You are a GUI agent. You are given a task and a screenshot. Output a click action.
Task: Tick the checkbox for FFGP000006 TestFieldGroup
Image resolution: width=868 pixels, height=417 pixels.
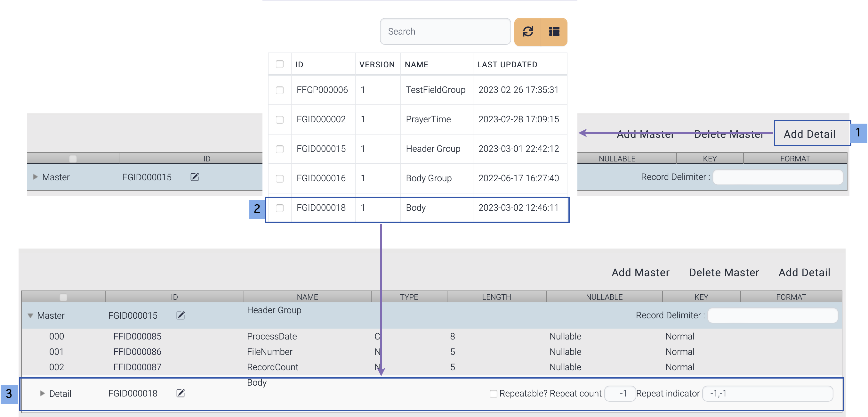[x=280, y=90]
